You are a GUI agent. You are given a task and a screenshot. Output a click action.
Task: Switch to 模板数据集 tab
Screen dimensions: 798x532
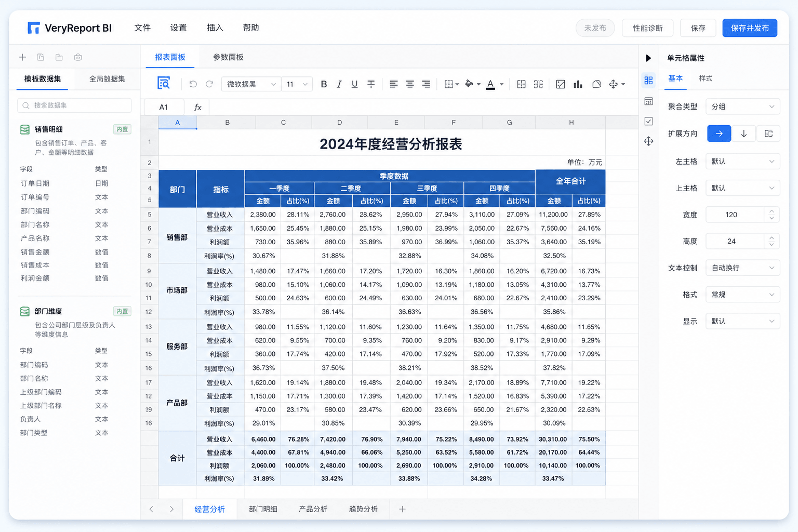click(43, 79)
